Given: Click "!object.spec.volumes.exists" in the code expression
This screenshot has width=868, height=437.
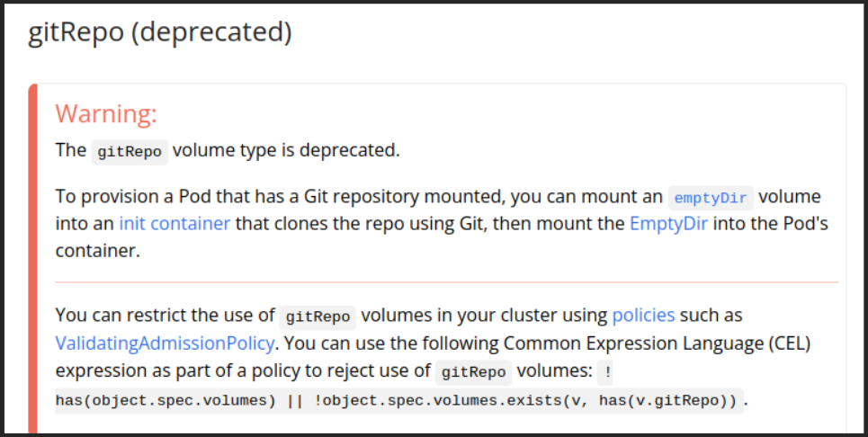Looking at the screenshot, I should (x=436, y=400).
